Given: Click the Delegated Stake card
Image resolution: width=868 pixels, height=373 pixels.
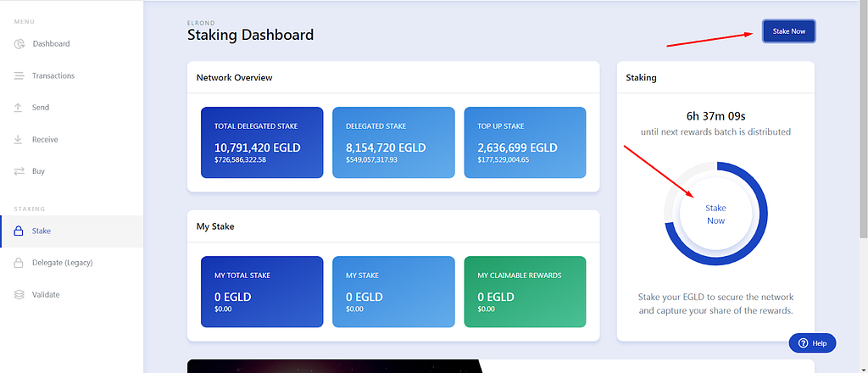Looking at the screenshot, I should point(393,142).
